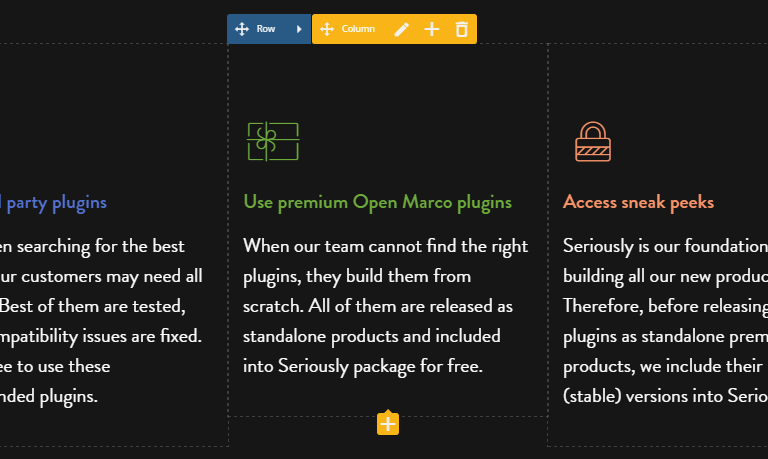Click the line 'Best of them are tested,'
768x459 pixels.
[93, 306]
